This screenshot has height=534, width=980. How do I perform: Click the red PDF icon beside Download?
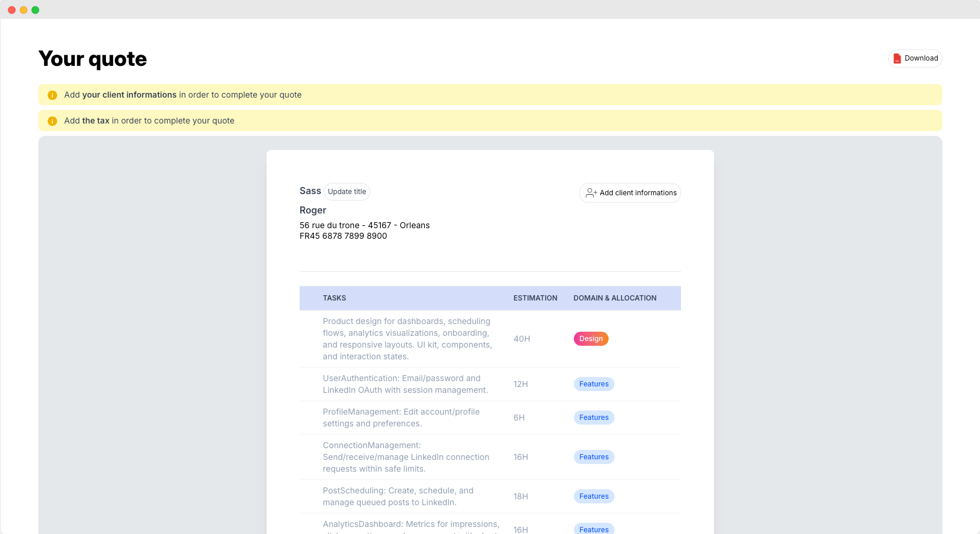[897, 58]
